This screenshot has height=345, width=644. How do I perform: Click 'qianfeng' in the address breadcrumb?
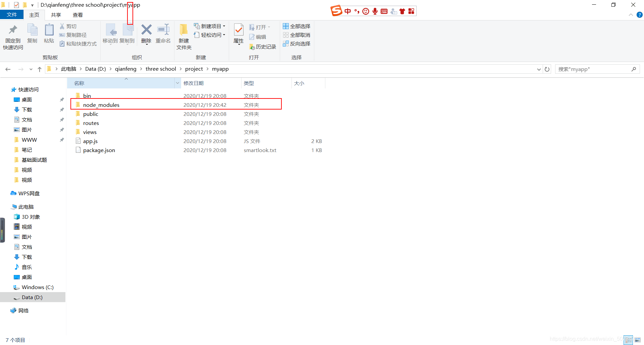tap(126, 69)
